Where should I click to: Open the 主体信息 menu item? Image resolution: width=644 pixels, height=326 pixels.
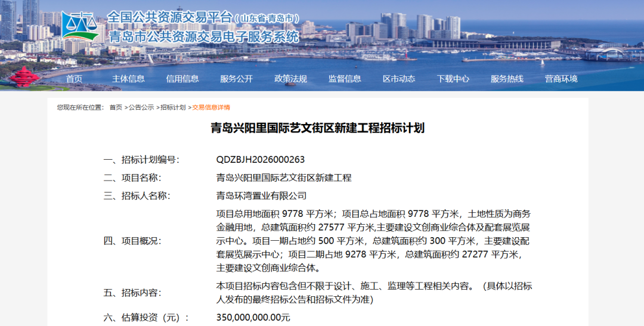tap(128, 79)
